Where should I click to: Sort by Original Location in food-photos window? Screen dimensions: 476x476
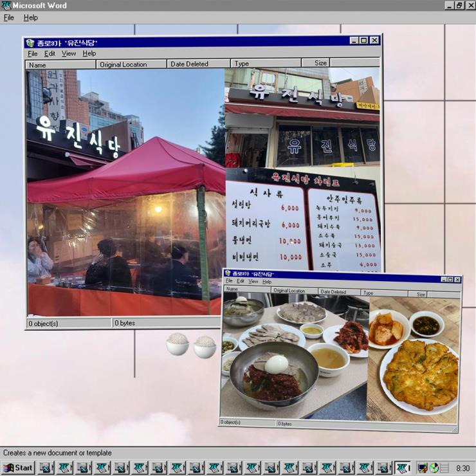pyautogui.click(x=295, y=291)
